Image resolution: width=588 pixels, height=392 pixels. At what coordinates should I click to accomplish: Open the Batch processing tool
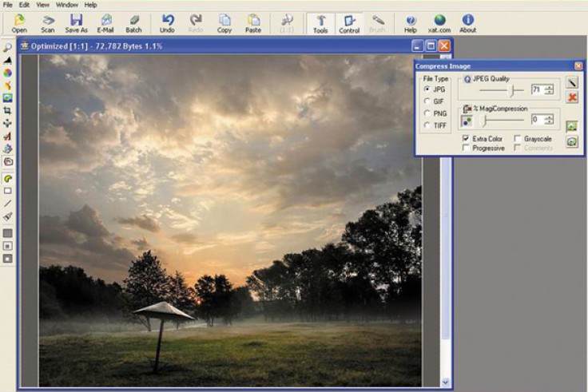click(x=133, y=21)
